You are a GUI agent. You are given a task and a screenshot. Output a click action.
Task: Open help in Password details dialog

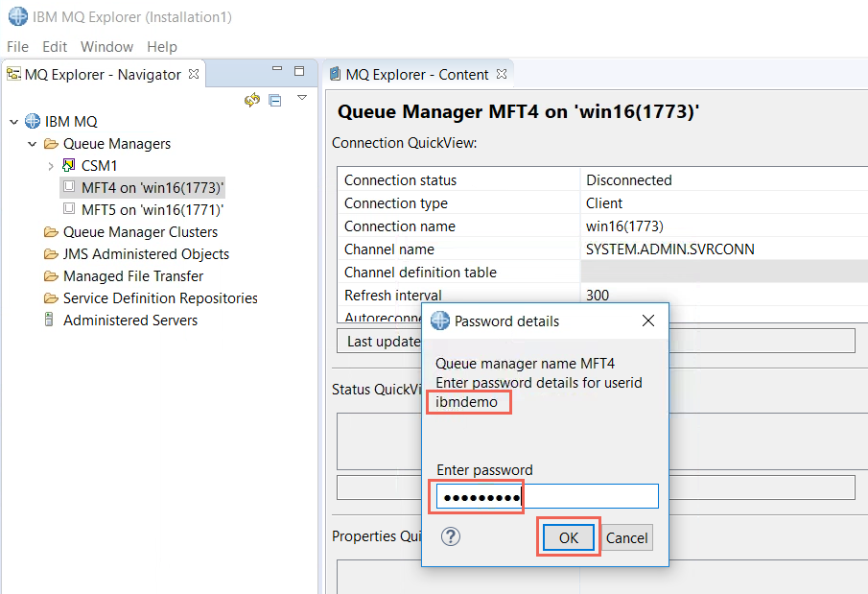451,536
